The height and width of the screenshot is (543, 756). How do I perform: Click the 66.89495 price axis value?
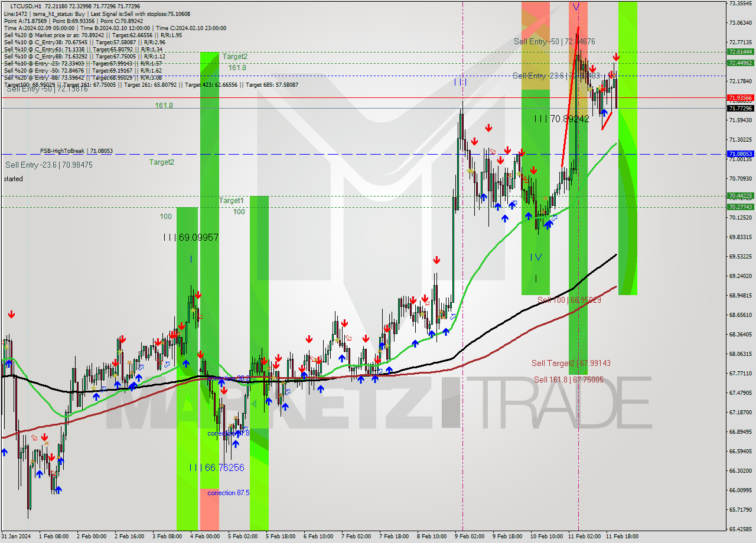(740, 432)
